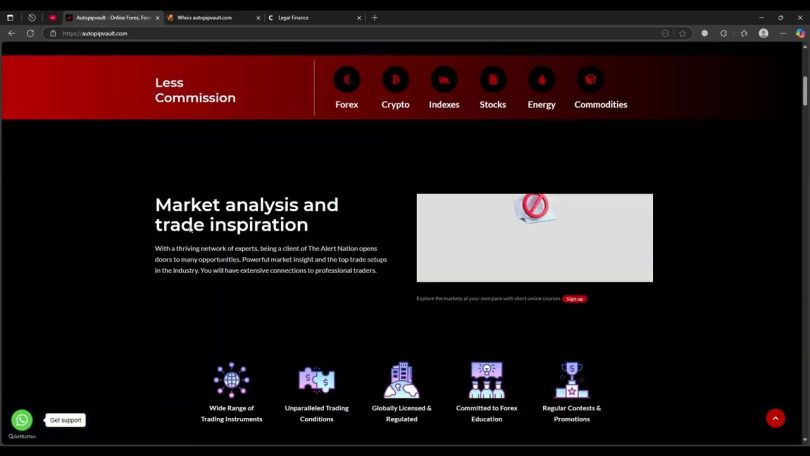Click the Regular Contests & Promotions text
The height and width of the screenshot is (456, 810).
tap(571, 414)
